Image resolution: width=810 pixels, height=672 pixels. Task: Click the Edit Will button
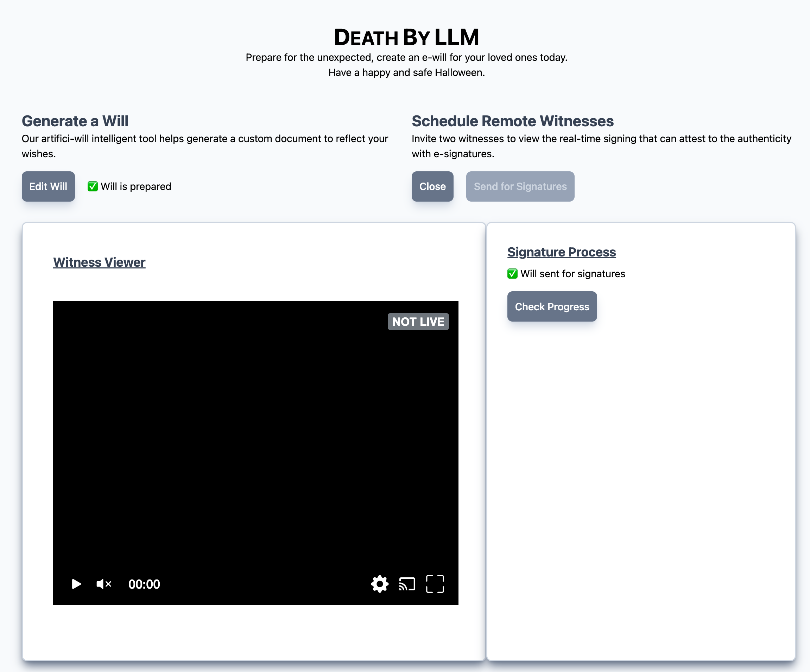click(48, 186)
